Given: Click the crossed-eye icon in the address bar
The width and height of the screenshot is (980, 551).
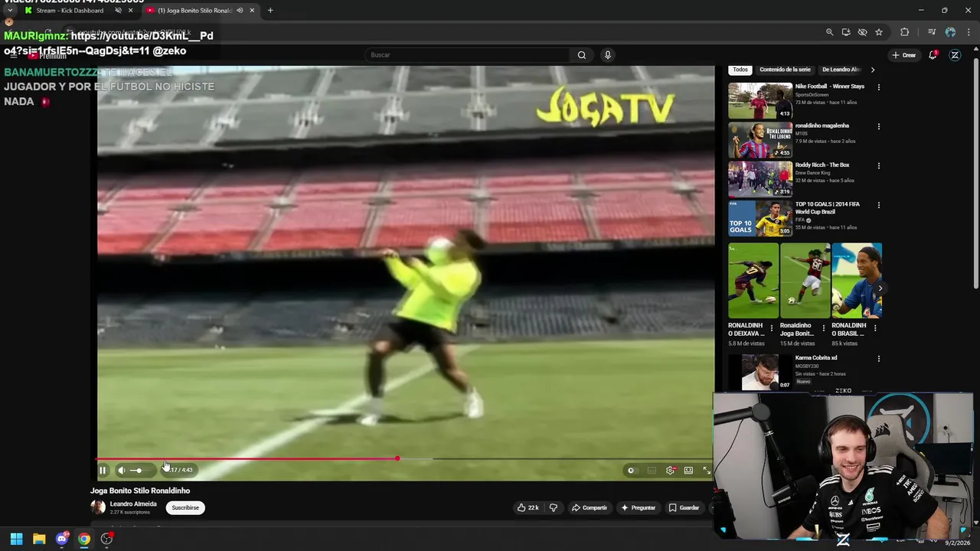Looking at the screenshot, I should (862, 32).
